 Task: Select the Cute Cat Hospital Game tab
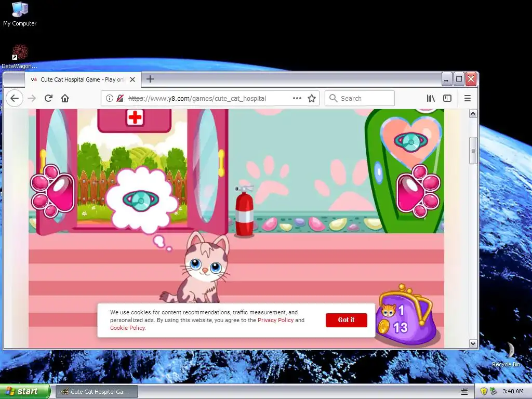pos(83,79)
